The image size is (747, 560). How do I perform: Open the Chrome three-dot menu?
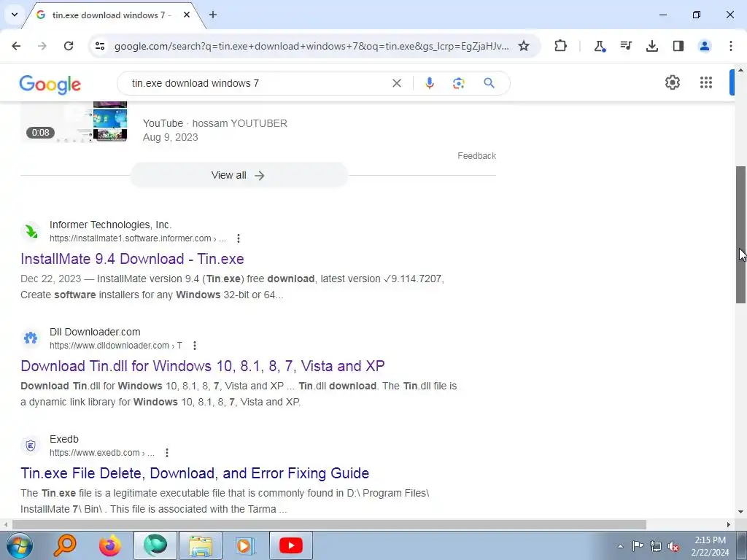click(730, 46)
